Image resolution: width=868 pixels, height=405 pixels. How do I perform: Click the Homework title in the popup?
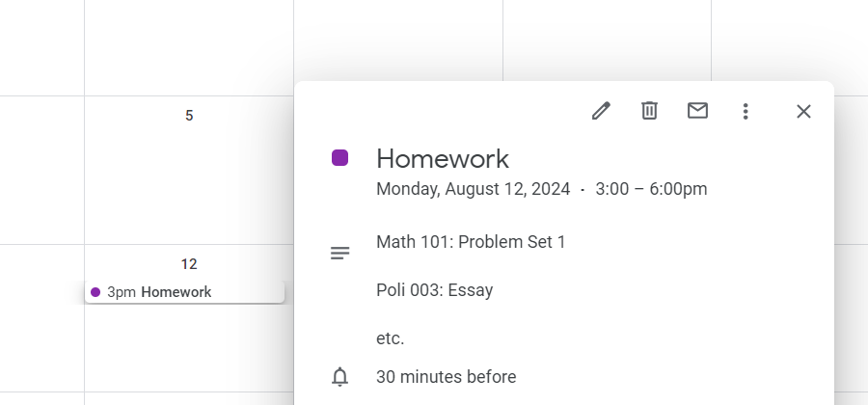(x=443, y=158)
